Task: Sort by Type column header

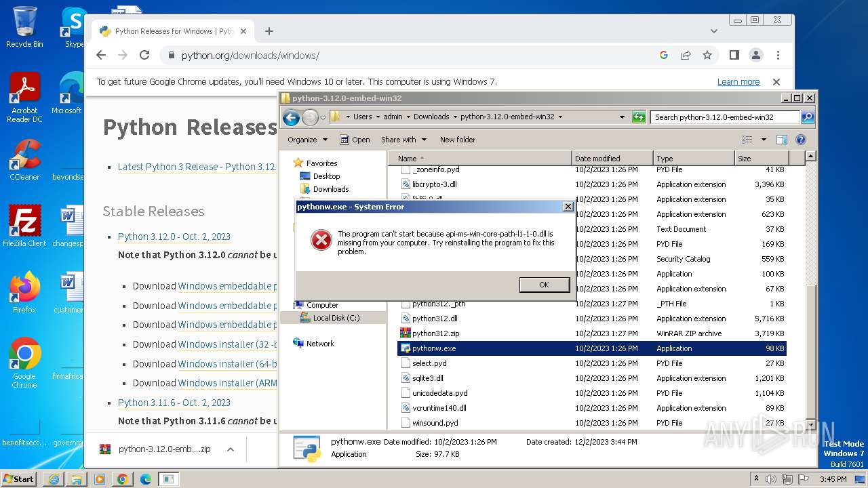Action: [694, 159]
